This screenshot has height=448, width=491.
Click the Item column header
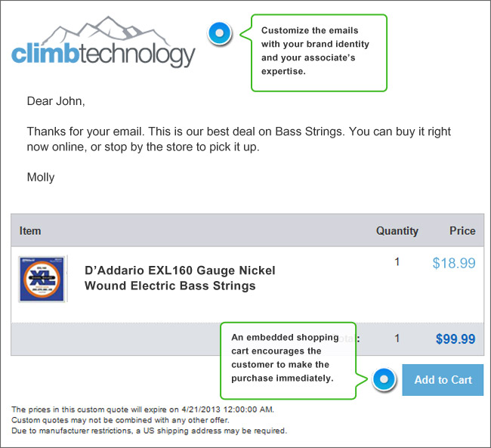(x=30, y=231)
